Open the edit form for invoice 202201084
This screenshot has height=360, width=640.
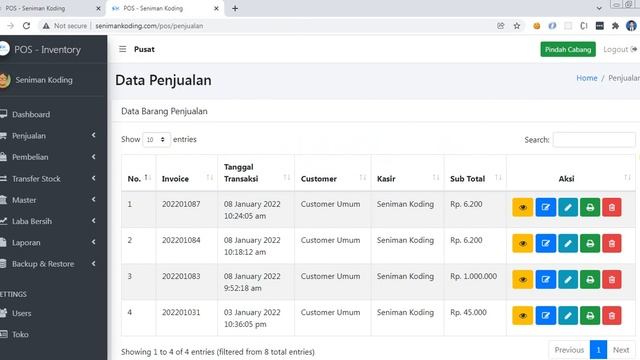click(545, 243)
